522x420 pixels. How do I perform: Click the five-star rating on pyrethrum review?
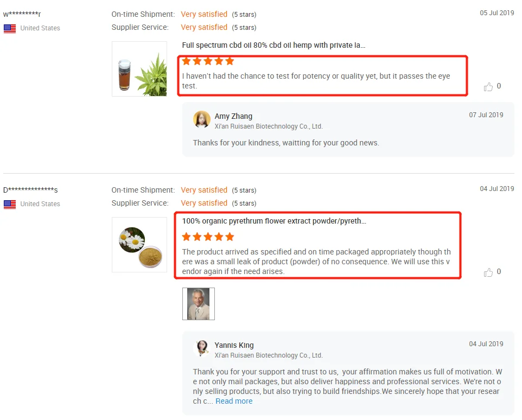click(208, 237)
